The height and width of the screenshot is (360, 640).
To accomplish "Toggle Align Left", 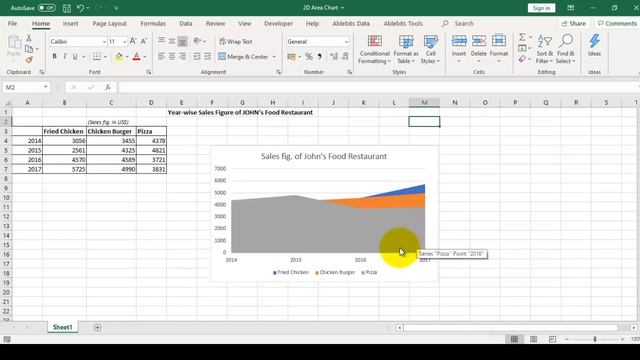I will point(162,56).
